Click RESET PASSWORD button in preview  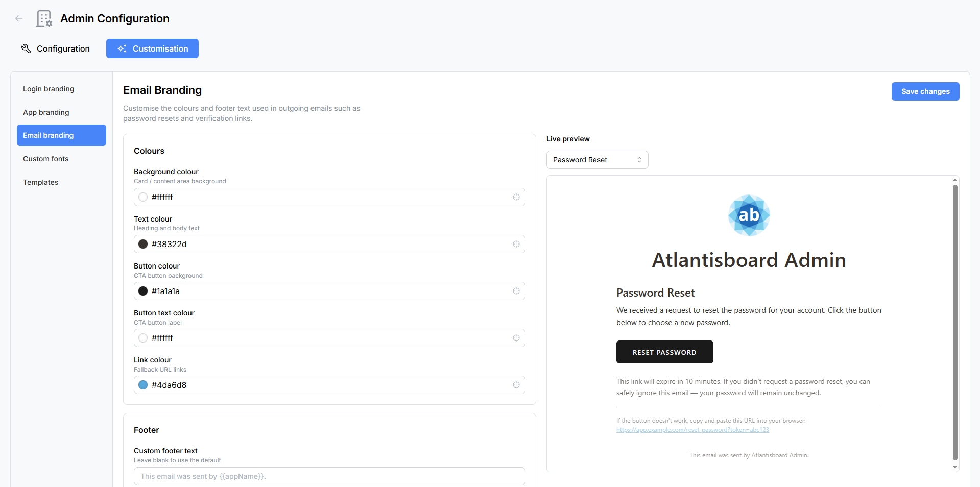[664, 352]
